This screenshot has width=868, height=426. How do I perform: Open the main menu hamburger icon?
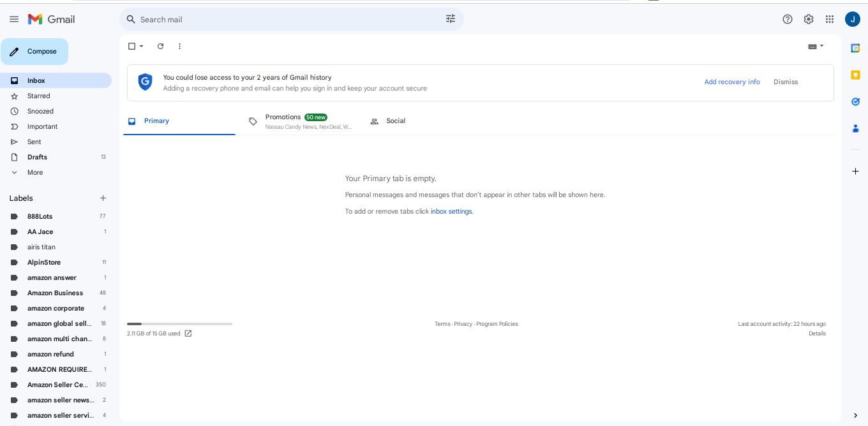tap(14, 19)
